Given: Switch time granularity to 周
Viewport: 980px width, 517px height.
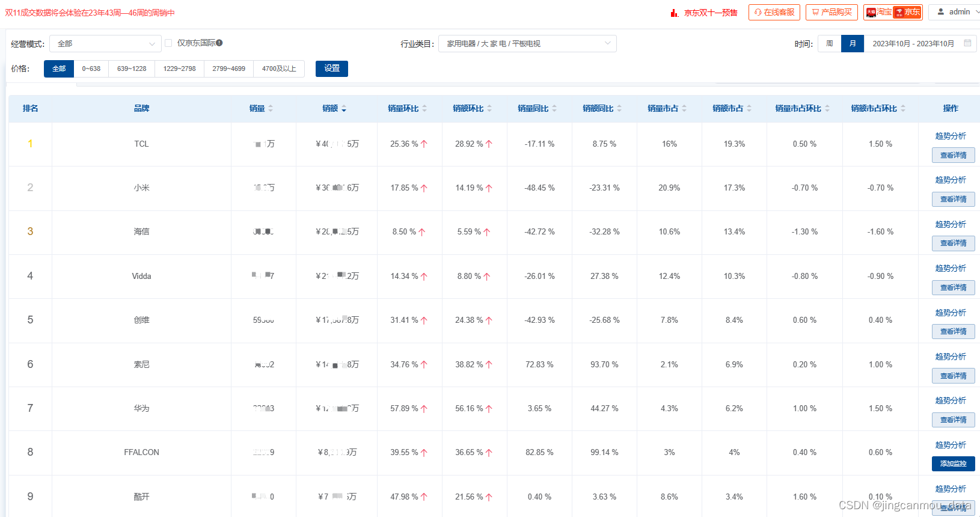Looking at the screenshot, I should [830, 44].
